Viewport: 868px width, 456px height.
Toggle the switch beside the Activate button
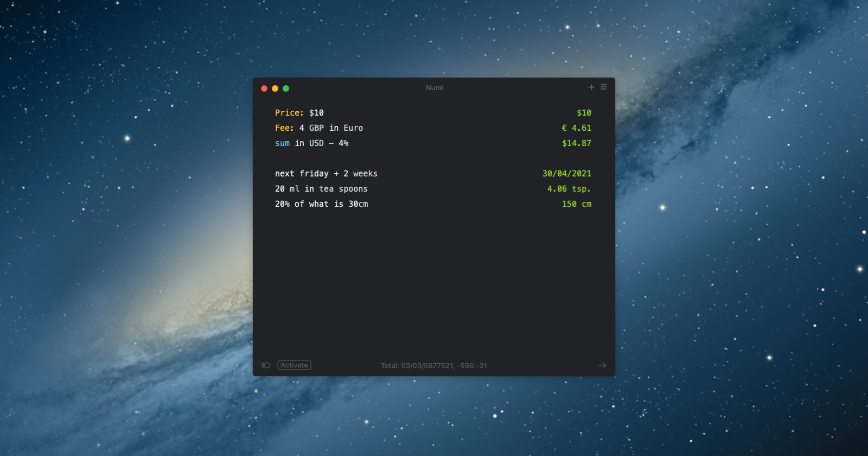(266, 365)
